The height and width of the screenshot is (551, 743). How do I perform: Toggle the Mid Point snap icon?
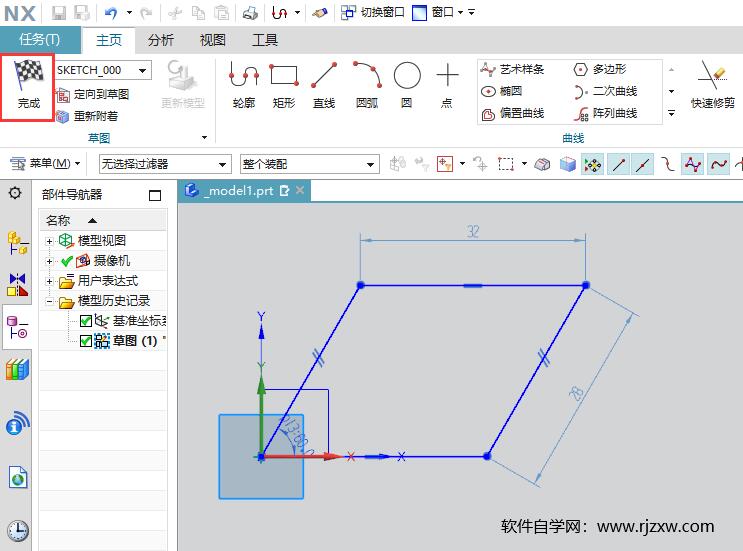tap(643, 164)
